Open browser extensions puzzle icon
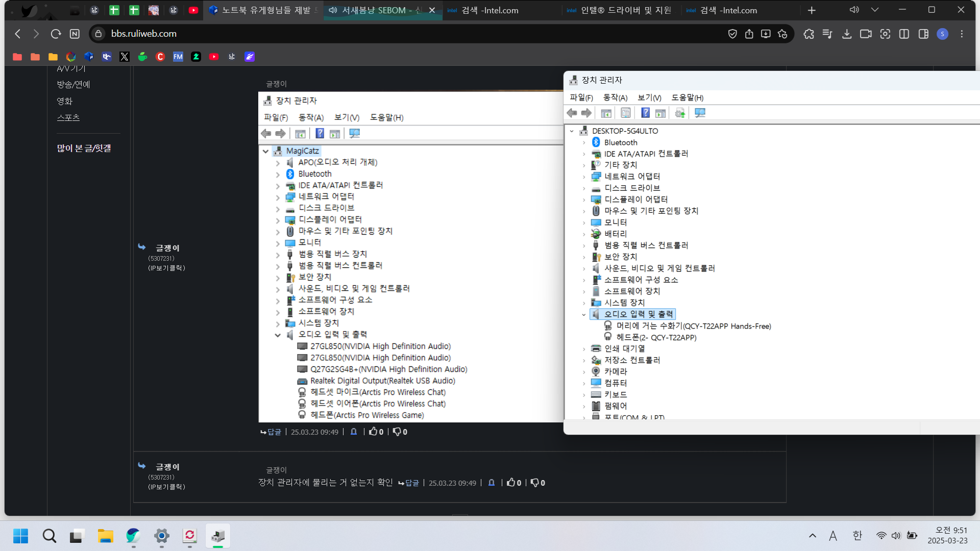Image resolution: width=980 pixels, height=551 pixels. pyautogui.click(x=808, y=34)
